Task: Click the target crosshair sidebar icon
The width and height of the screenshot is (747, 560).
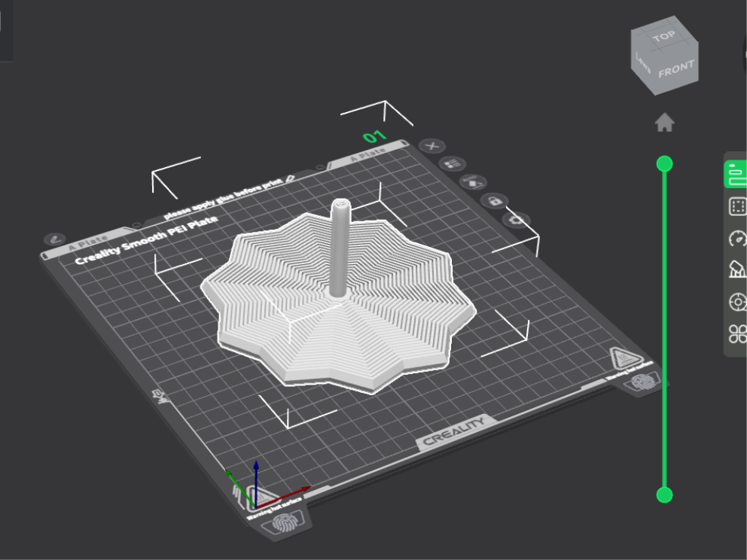Action: 738,301
